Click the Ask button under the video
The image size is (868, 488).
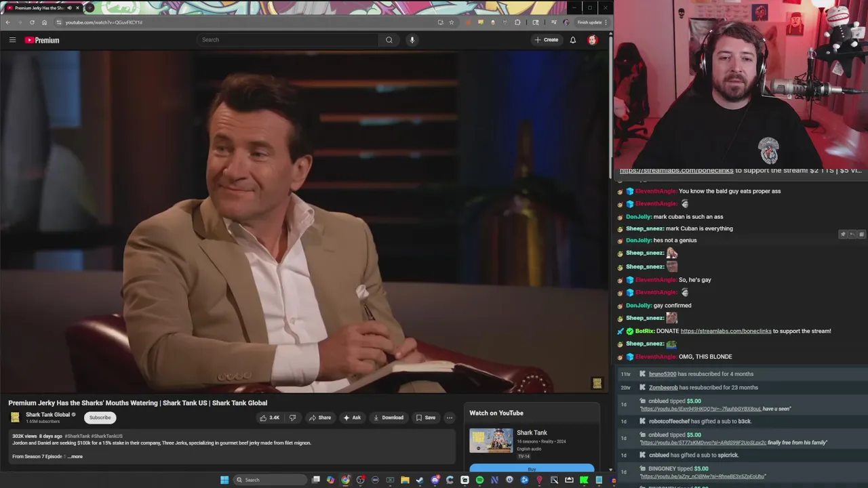(x=352, y=418)
